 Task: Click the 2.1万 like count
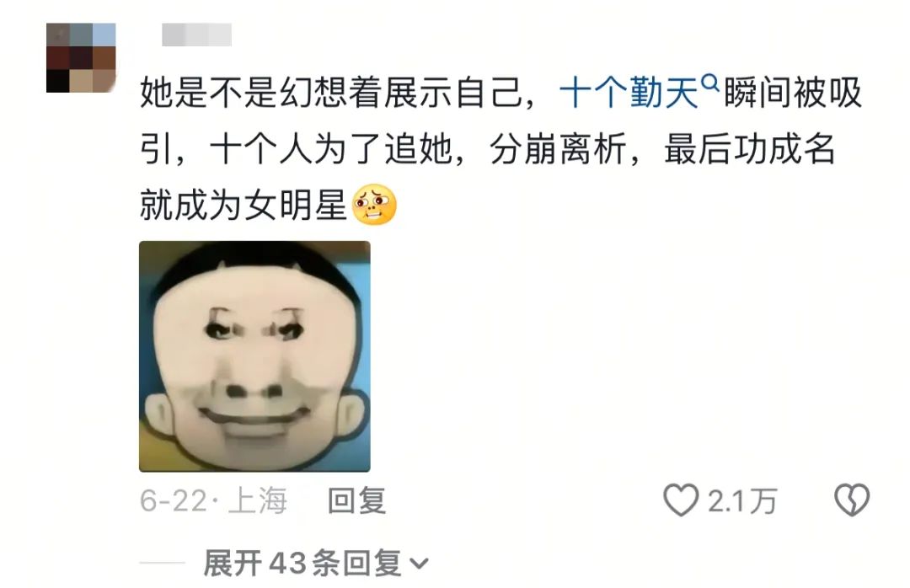click(x=742, y=501)
